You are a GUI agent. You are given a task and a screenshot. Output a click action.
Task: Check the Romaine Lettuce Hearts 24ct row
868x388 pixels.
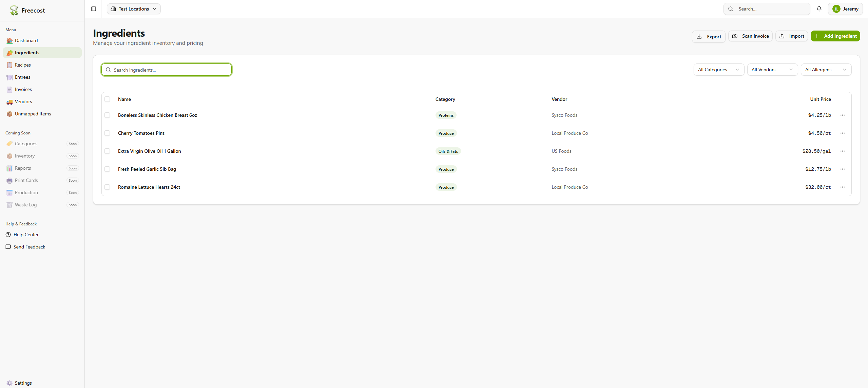point(107,187)
